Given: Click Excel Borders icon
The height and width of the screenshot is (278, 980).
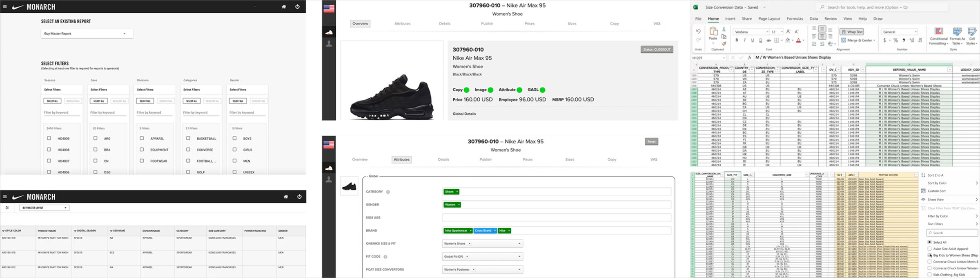Looking at the screenshot, I should [776, 40].
